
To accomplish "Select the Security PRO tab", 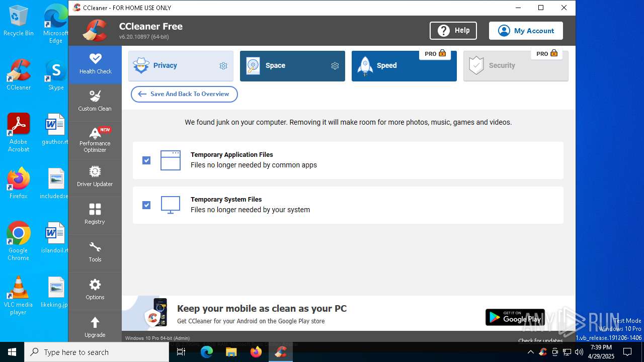I will coord(516,66).
